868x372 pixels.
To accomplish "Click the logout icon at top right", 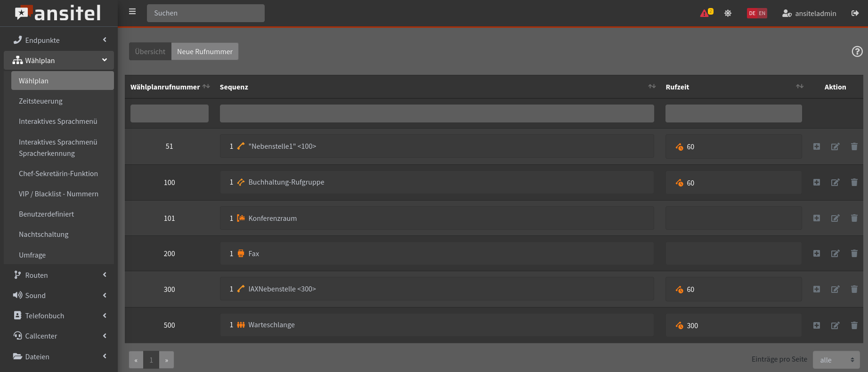I will click(x=855, y=13).
